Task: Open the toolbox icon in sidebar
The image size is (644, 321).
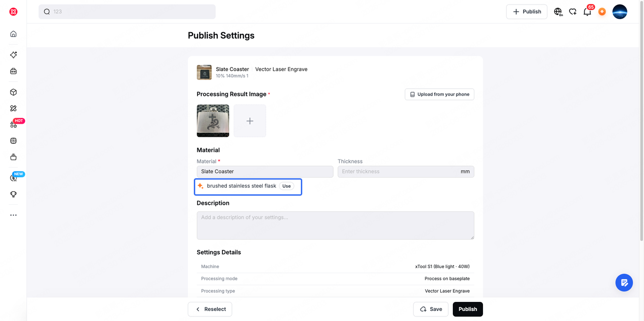Action: (x=14, y=71)
